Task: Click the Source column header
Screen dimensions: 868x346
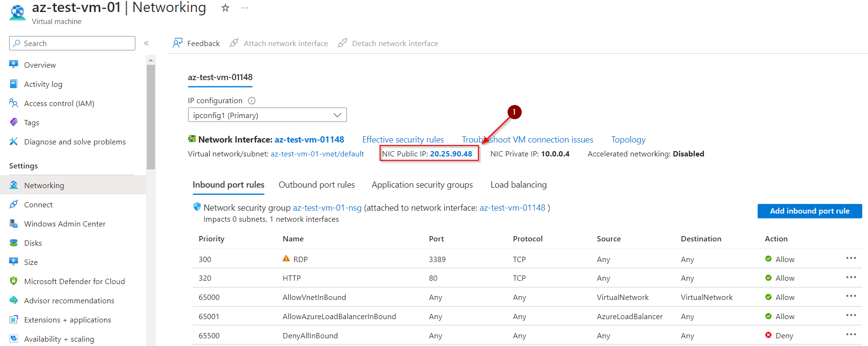Action: [x=609, y=239]
